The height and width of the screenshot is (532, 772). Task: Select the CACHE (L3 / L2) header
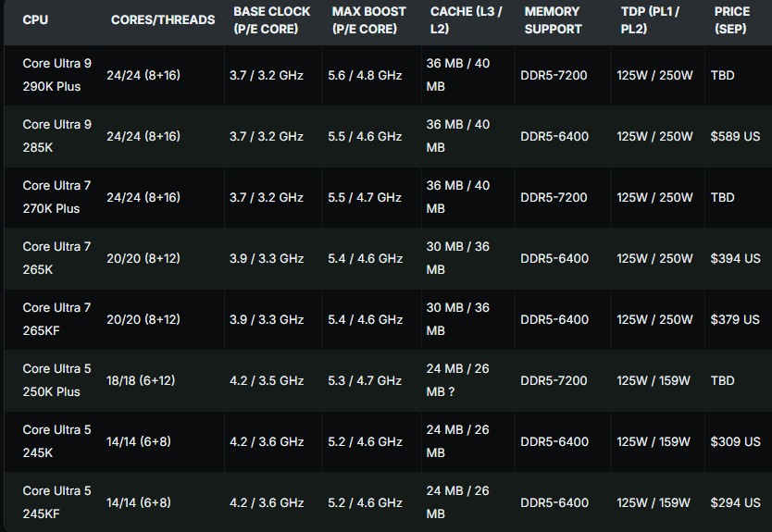[x=466, y=20]
